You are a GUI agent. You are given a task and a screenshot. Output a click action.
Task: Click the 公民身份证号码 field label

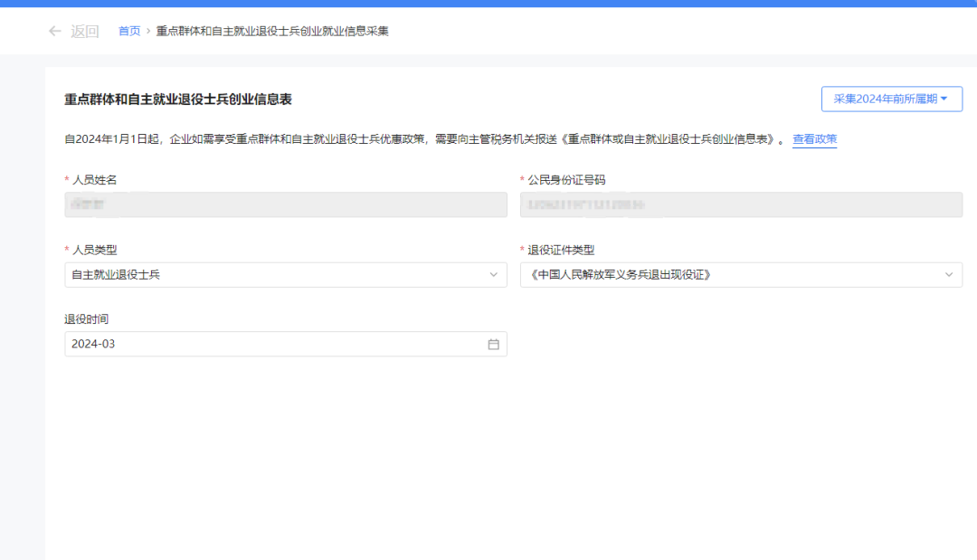(x=566, y=180)
